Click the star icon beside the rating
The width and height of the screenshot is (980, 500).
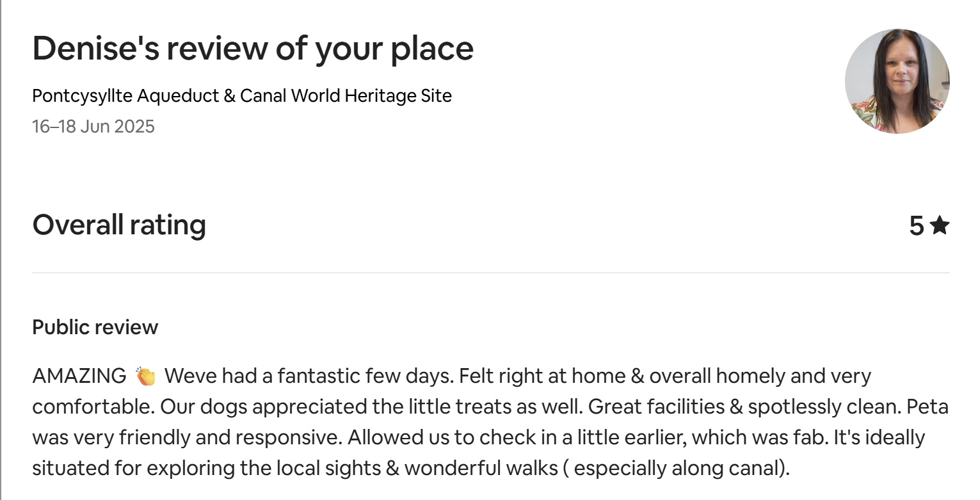click(x=939, y=225)
